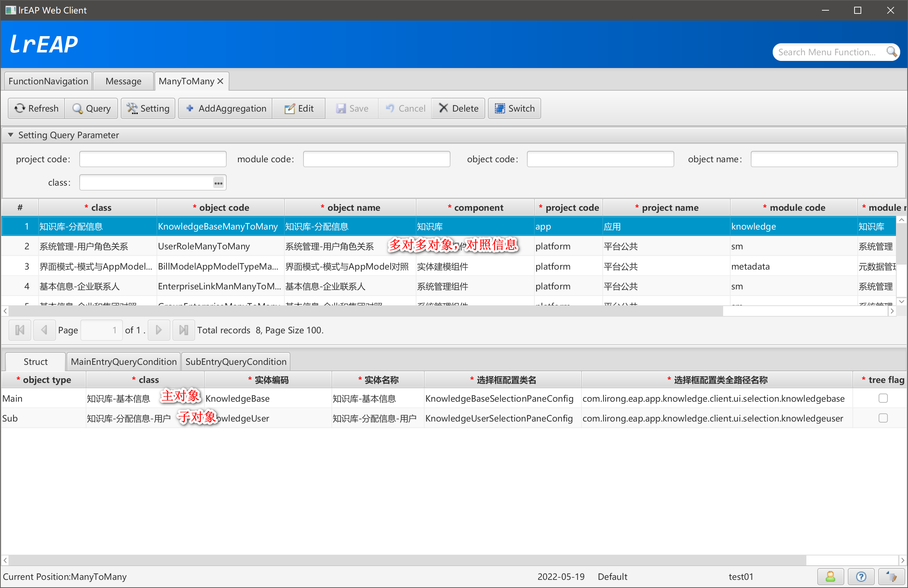This screenshot has width=908, height=588.
Task: Click lower panel horizontal scroll left arrow
Action: 5,560
